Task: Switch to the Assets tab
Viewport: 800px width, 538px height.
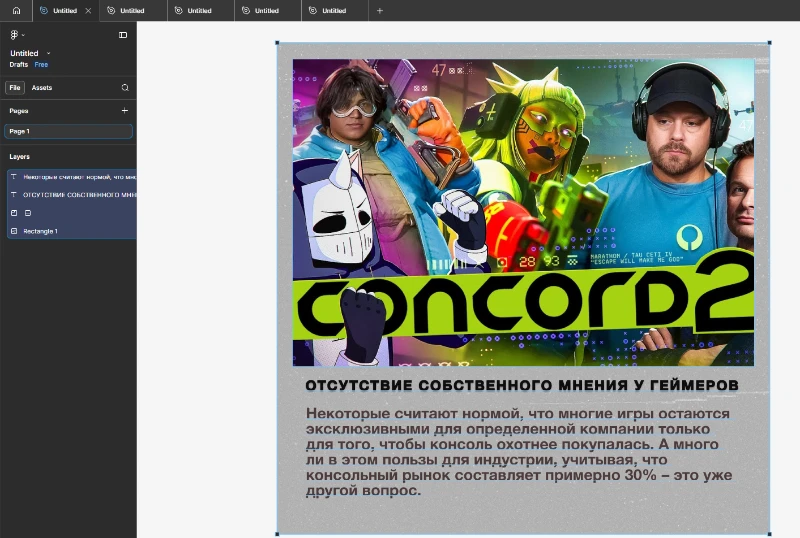Action: (42, 88)
